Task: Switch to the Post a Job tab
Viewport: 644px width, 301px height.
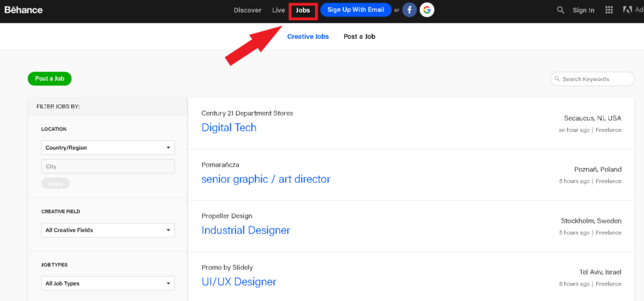Action: [x=359, y=36]
